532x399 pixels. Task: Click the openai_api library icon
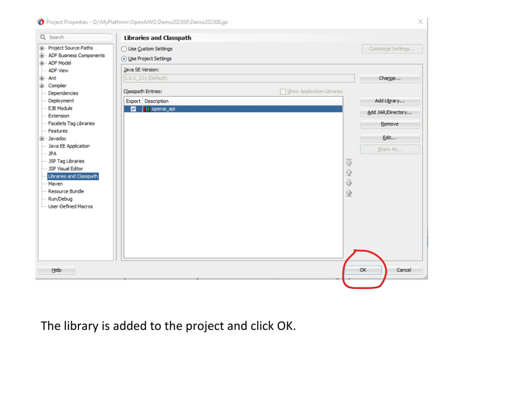point(147,109)
